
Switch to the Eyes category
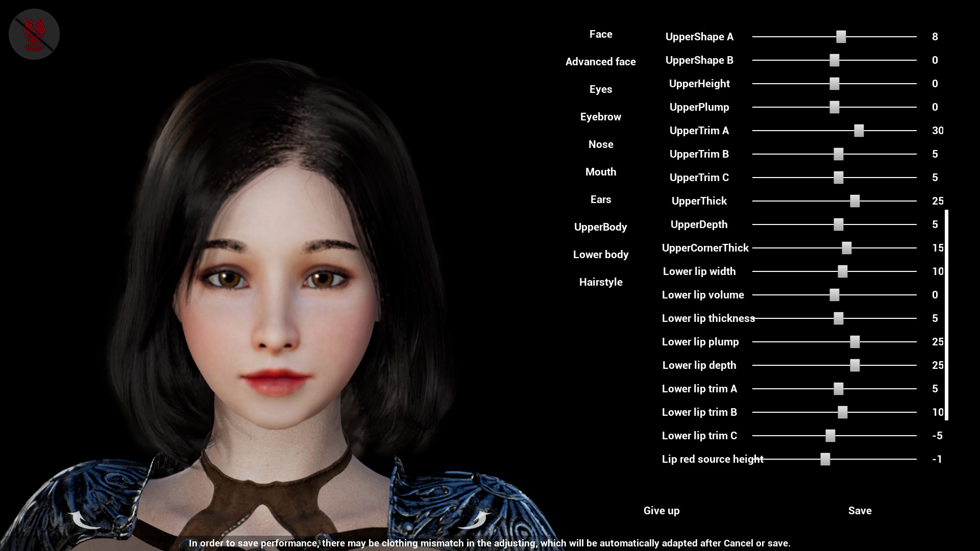[601, 89]
